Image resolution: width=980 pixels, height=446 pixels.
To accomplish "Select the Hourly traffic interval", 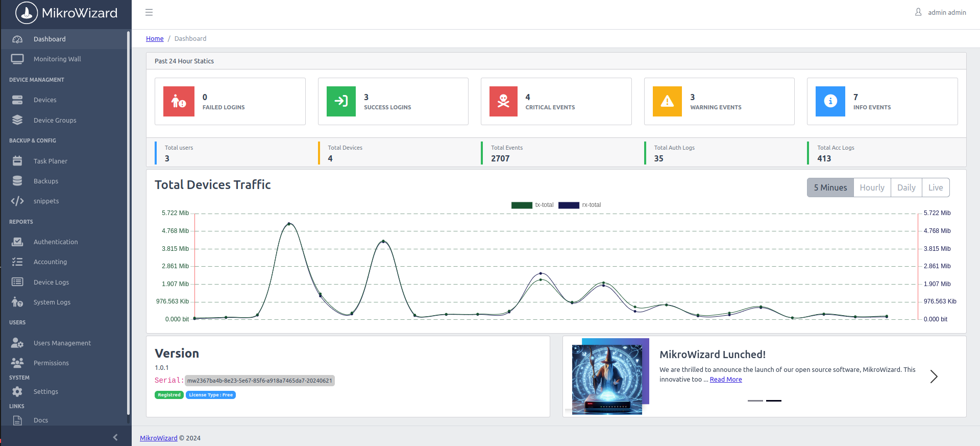I will pos(872,187).
